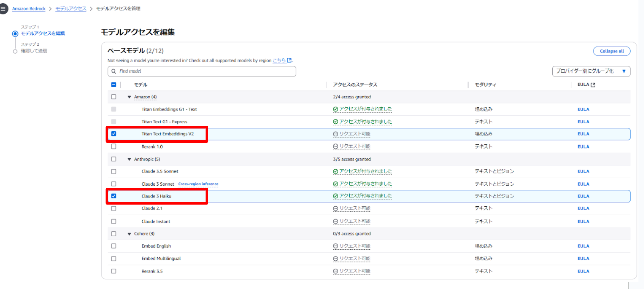The width and height of the screenshot is (644, 289).
Task: Click the 3/5 access granted text
Action: [352, 159]
